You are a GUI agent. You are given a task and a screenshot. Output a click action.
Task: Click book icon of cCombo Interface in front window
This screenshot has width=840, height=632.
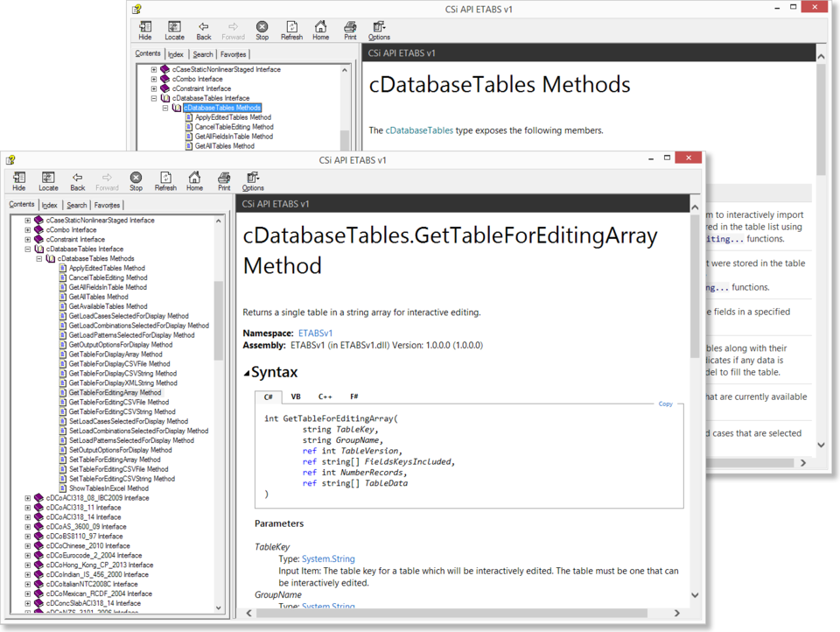point(38,229)
